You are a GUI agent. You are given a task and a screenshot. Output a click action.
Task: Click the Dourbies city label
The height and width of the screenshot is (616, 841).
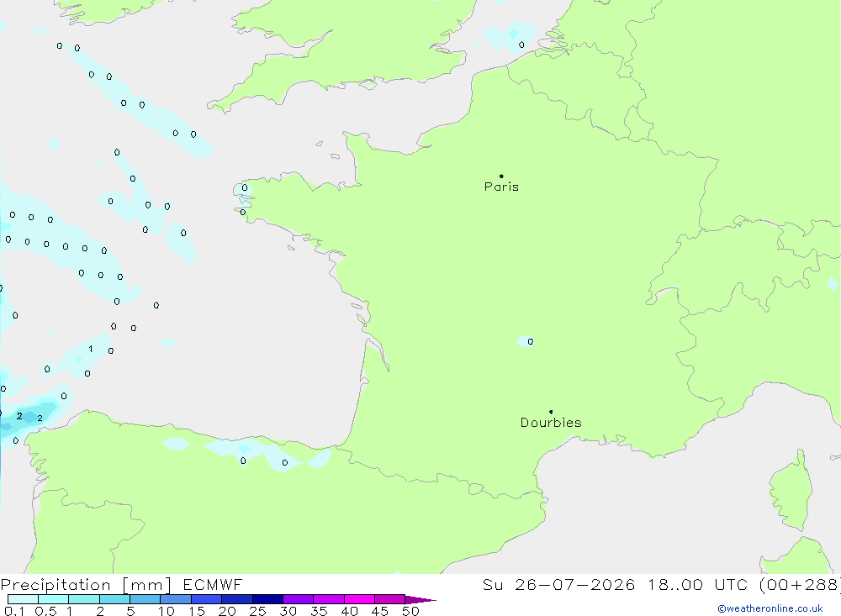coord(551,423)
